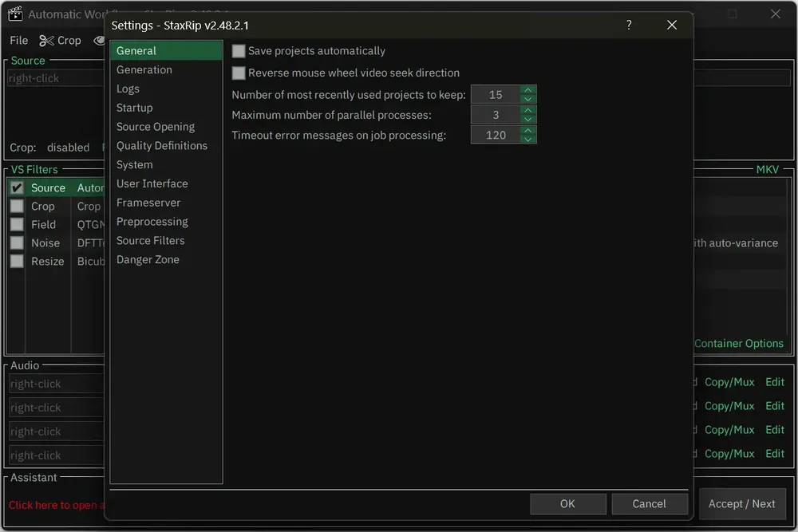Enable Save projects automatically checkbox
The height and width of the screenshot is (532, 798).
pos(238,51)
